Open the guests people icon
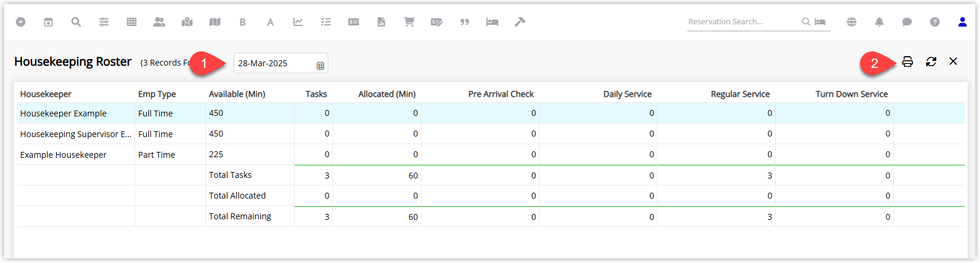The height and width of the screenshot is (263, 980). click(159, 22)
